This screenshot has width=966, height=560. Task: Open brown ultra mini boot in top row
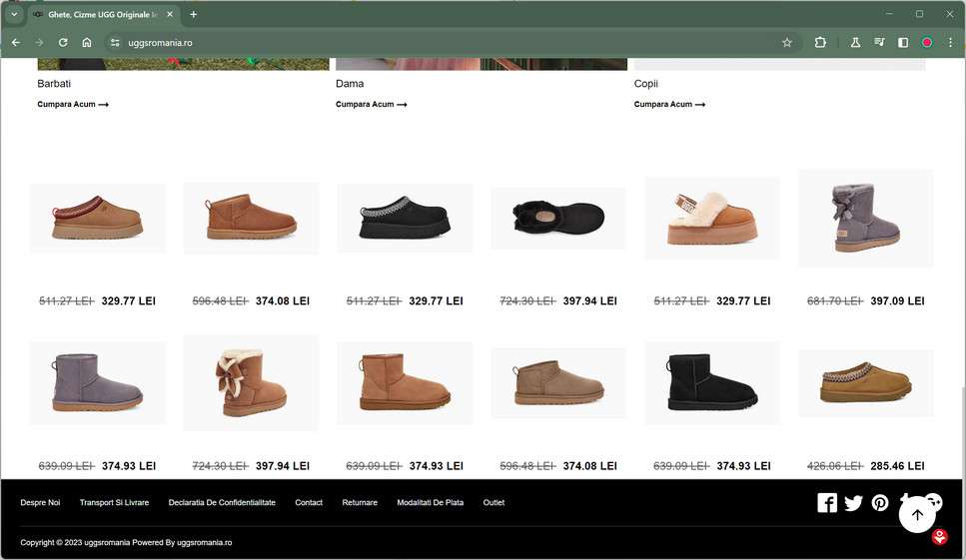(251, 218)
